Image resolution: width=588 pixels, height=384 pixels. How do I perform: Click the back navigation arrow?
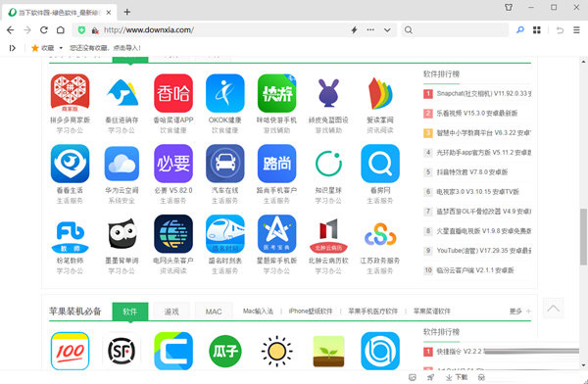coord(11,30)
